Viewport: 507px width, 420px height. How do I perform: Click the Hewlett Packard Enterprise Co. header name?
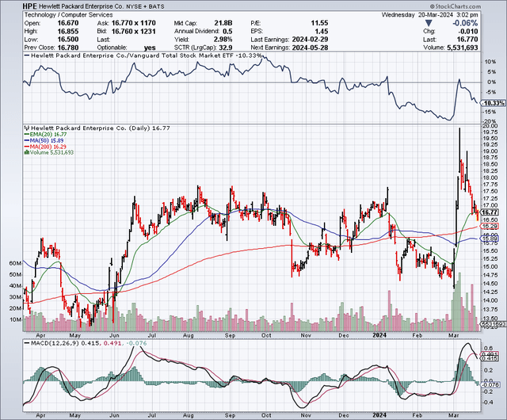click(82, 6)
